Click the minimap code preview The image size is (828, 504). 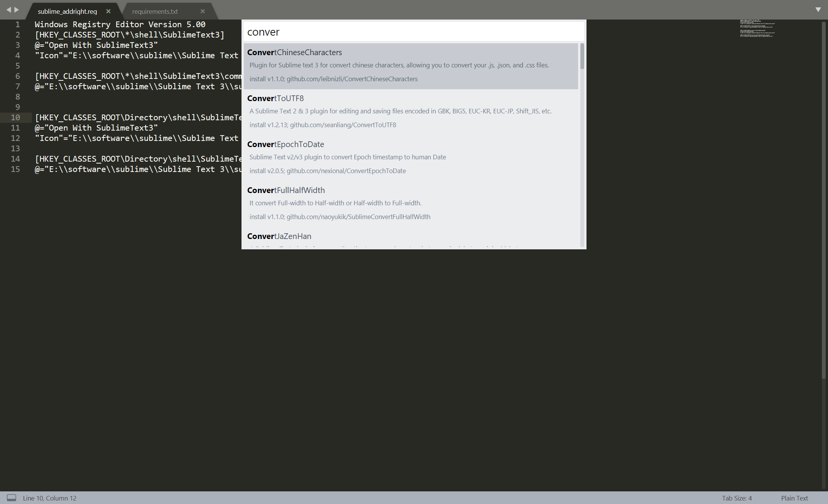point(757,28)
